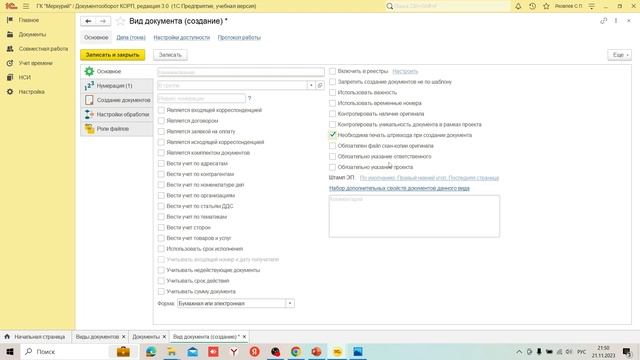
Task: Toggle Использовать срок исполнения checkbox
Action: pyautogui.click(x=161, y=249)
